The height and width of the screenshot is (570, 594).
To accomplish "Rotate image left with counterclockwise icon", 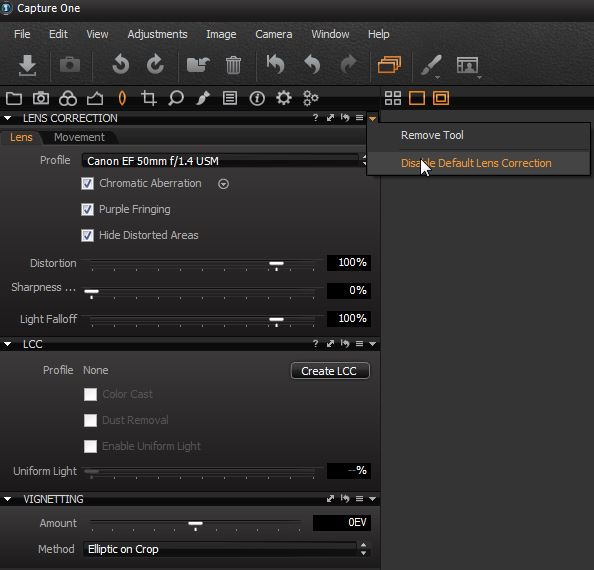I will [x=121, y=64].
